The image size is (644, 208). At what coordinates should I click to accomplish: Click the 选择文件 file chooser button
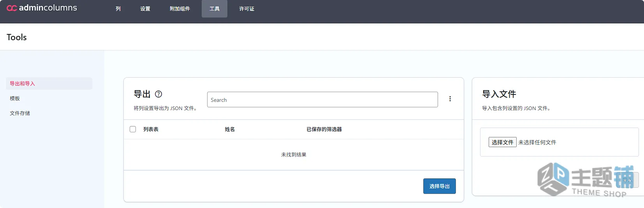click(503, 142)
